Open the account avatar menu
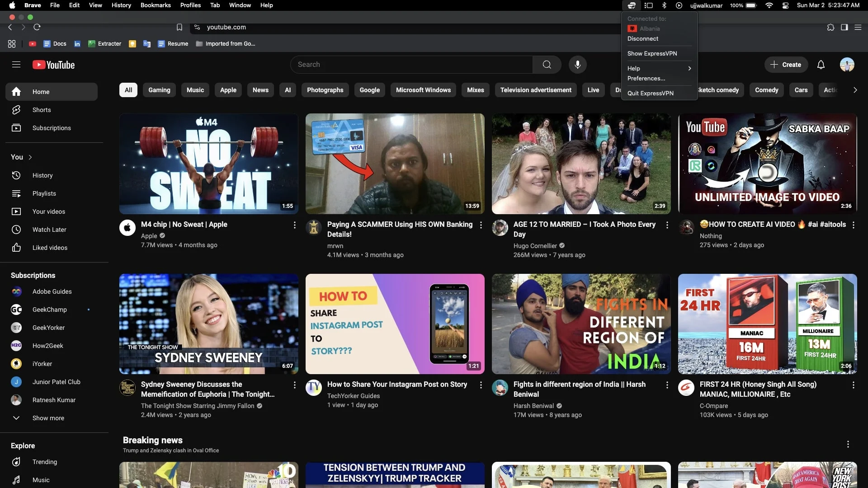868x488 pixels. tap(847, 65)
